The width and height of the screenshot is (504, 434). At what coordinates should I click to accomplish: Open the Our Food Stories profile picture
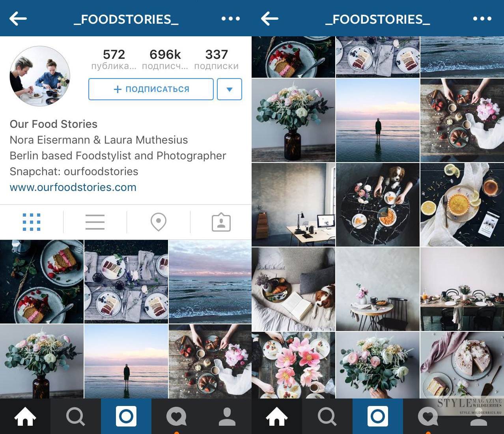(x=40, y=76)
